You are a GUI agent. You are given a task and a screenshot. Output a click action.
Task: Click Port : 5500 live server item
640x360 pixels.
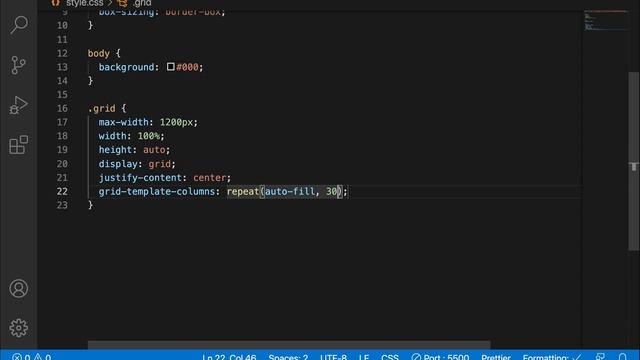440,357
